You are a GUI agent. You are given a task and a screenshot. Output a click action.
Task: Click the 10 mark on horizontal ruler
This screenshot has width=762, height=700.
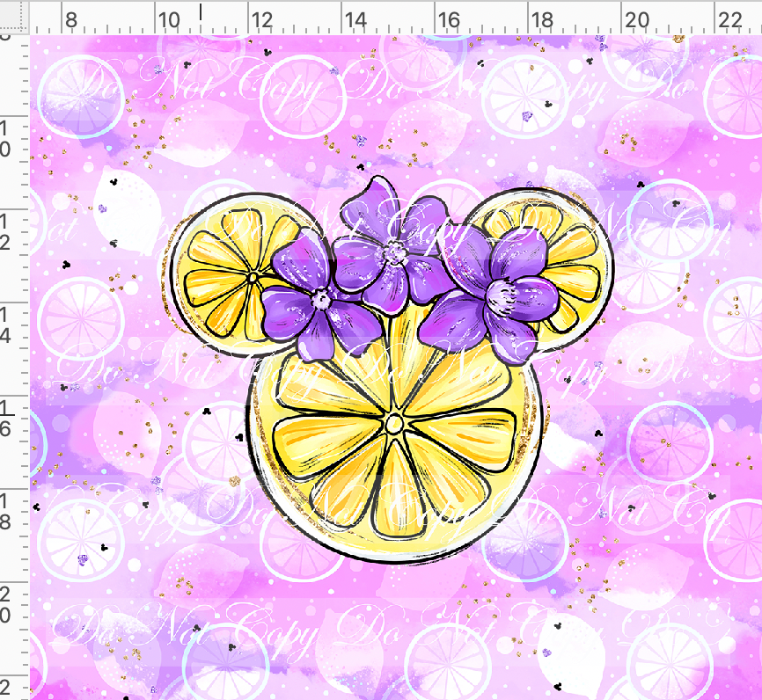[x=169, y=20]
